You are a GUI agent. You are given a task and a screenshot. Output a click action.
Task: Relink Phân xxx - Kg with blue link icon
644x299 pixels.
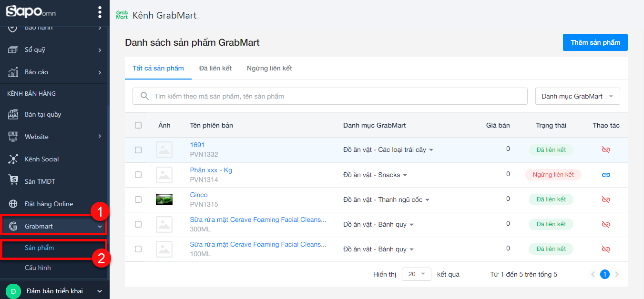point(606,175)
